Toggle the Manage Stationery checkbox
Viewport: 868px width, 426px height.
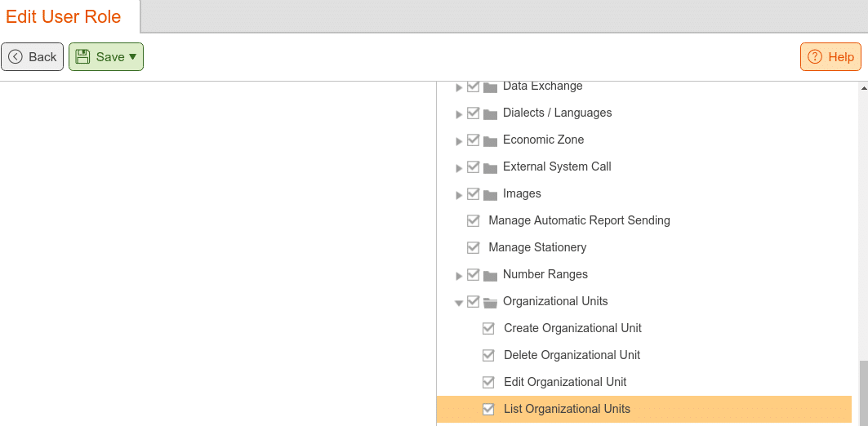point(474,248)
